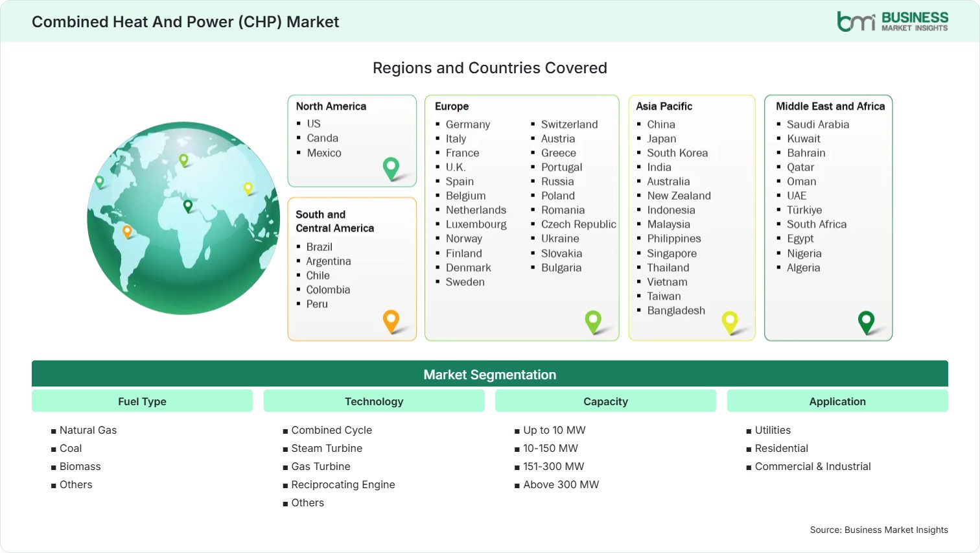The image size is (980, 553).
Task: Click the green pin in North America card
Action: (x=391, y=169)
